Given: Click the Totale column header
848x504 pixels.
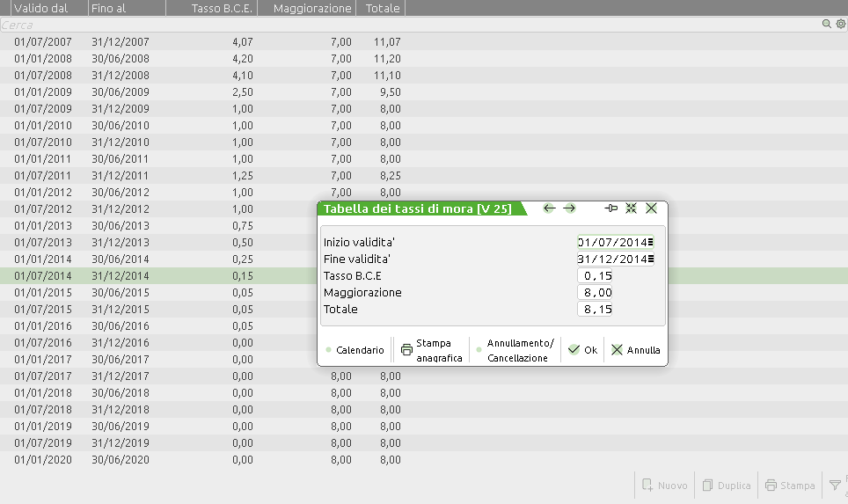Looking at the screenshot, I should click(381, 8).
